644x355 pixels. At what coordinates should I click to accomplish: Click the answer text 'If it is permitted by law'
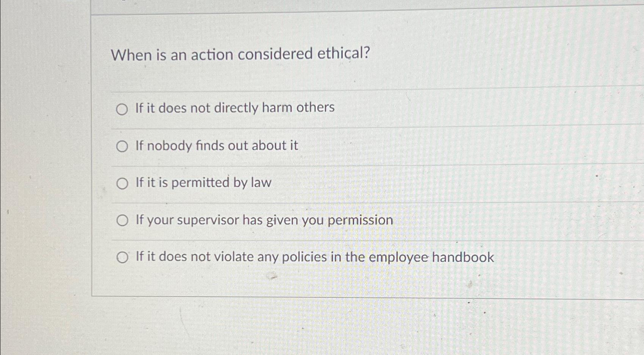[202, 183]
